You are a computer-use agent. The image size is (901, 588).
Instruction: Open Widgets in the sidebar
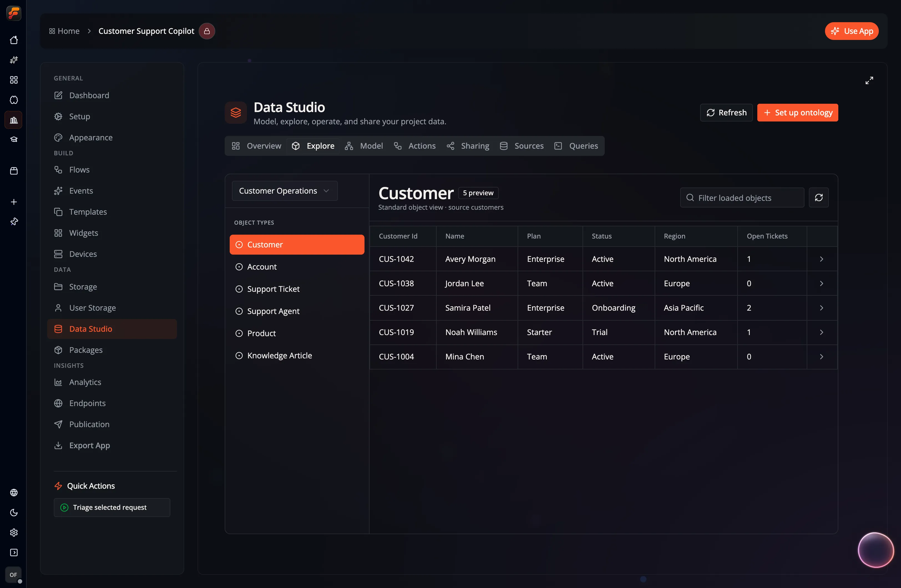(112, 233)
